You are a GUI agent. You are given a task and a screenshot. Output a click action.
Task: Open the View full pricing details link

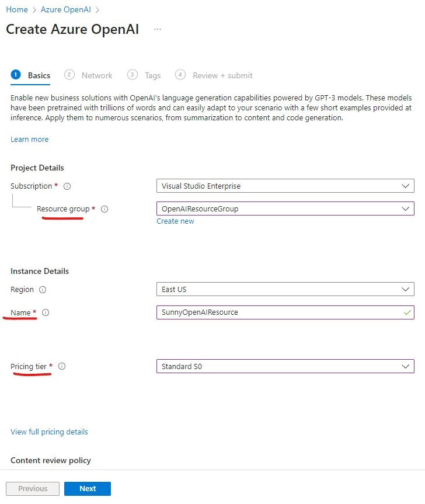click(x=49, y=432)
